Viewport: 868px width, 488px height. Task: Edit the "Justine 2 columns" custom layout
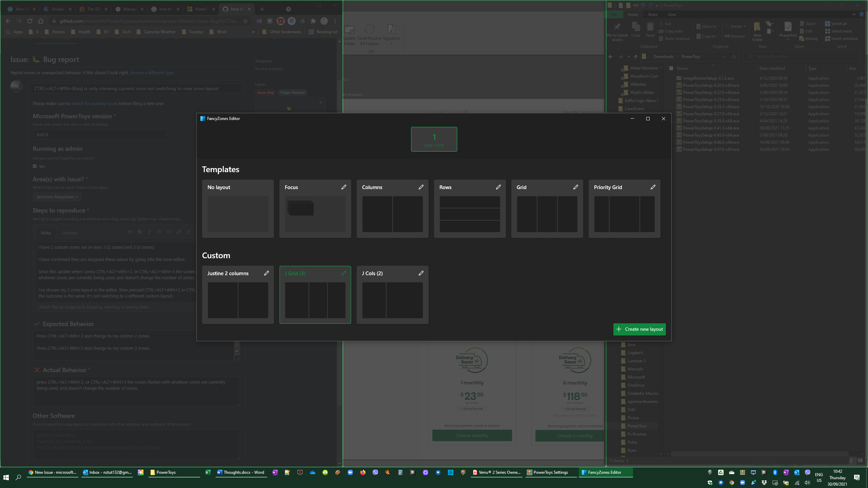267,273
